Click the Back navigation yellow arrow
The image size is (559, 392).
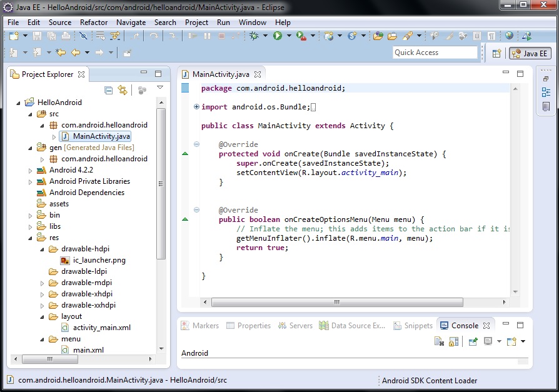(75, 53)
